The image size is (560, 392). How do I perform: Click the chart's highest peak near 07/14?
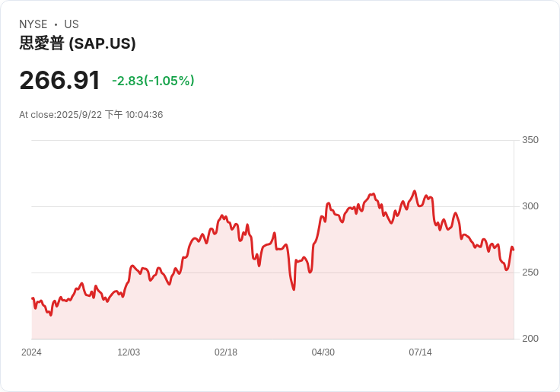[414, 192]
